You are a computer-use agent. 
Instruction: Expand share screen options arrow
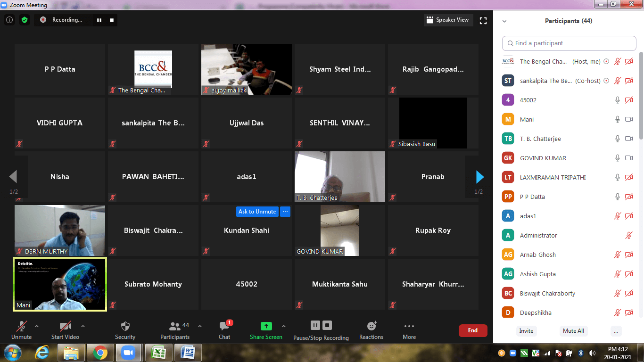point(284,326)
